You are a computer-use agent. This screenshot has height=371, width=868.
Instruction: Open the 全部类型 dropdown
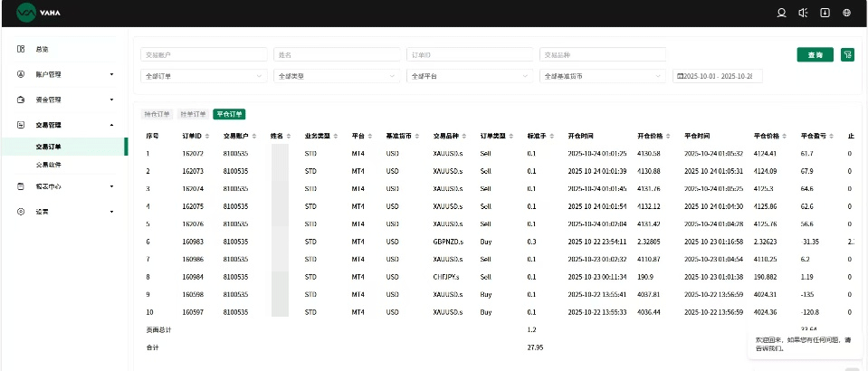tap(337, 76)
